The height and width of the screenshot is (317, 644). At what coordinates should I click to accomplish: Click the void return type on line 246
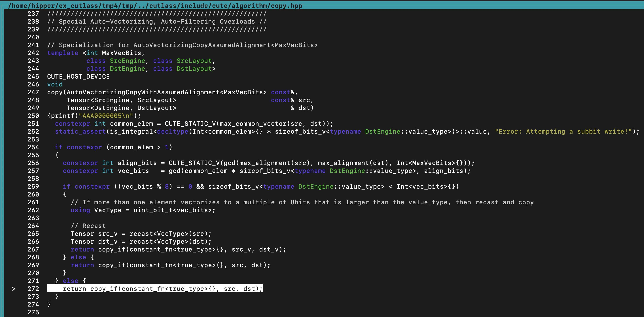55,84
